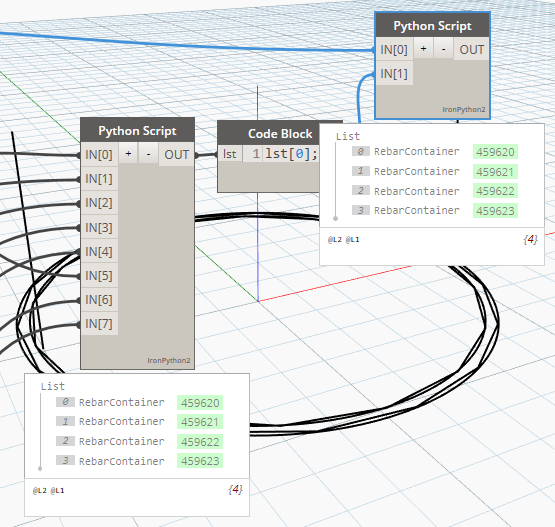Viewport: 555px width, 527px height.
Task: Click element ID 459623 in lower preview
Action: pyautogui.click(x=200, y=461)
